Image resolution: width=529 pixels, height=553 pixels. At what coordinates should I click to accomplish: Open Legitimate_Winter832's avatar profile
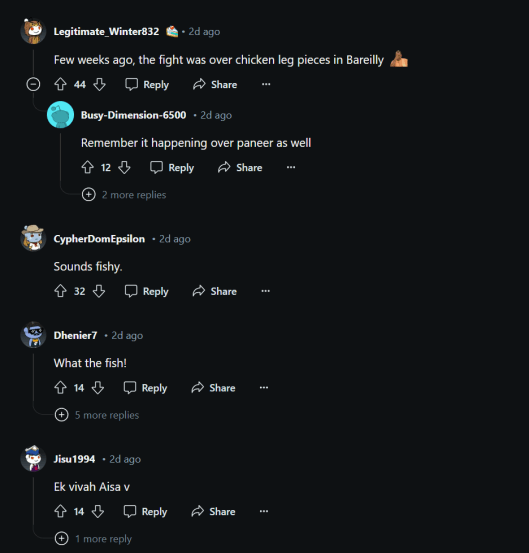pos(33,31)
